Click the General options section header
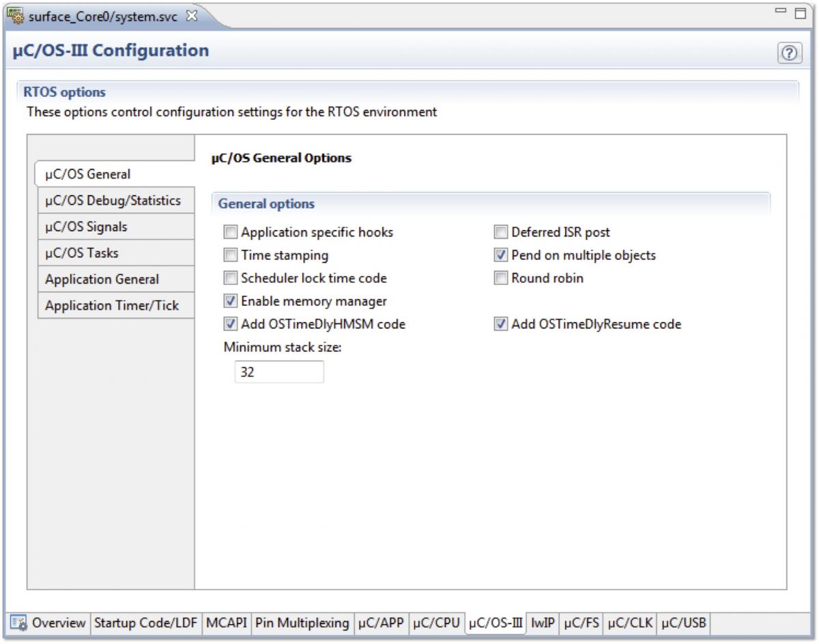 click(266, 204)
